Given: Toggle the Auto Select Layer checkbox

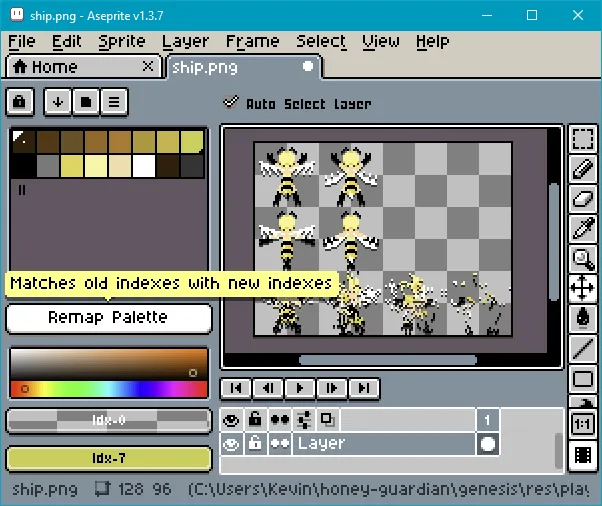Looking at the screenshot, I should point(232,103).
